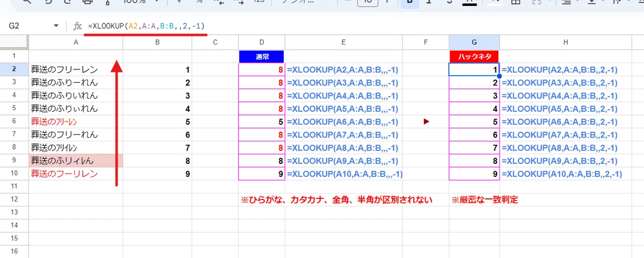This screenshot has height=258, width=644.
Task: Click H7 formula text =XLOOKUP(A7,A:A,B:B,,2,-1)
Action: (x=560, y=135)
